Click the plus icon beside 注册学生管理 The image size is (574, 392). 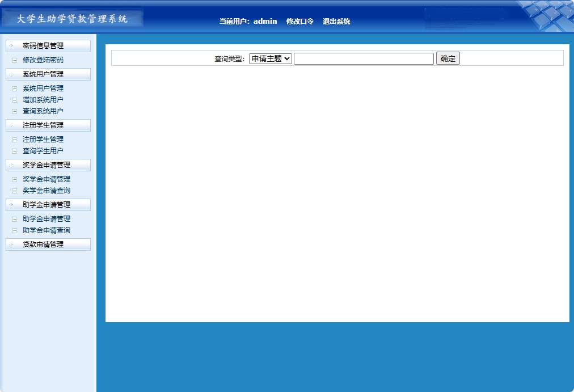coord(11,125)
